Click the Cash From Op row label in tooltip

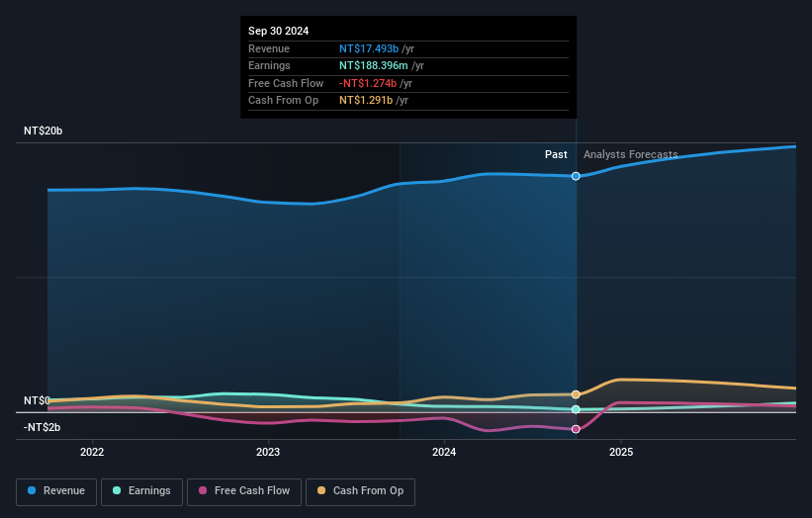(x=283, y=101)
